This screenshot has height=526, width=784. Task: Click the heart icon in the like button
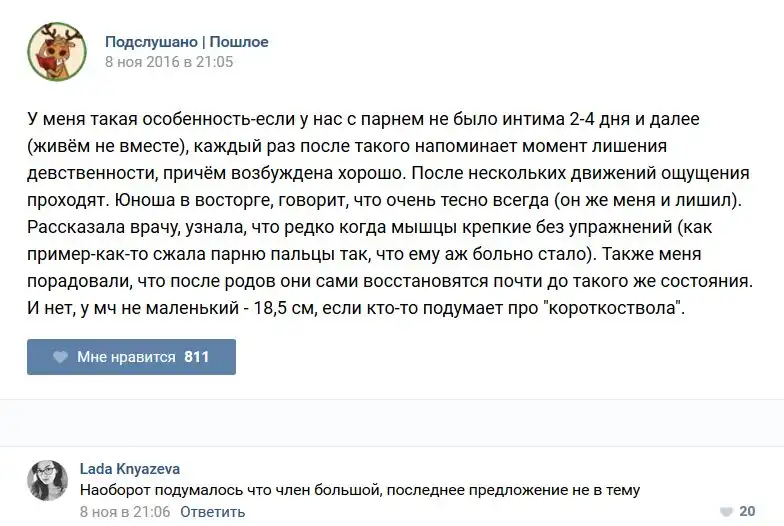(x=60, y=357)
